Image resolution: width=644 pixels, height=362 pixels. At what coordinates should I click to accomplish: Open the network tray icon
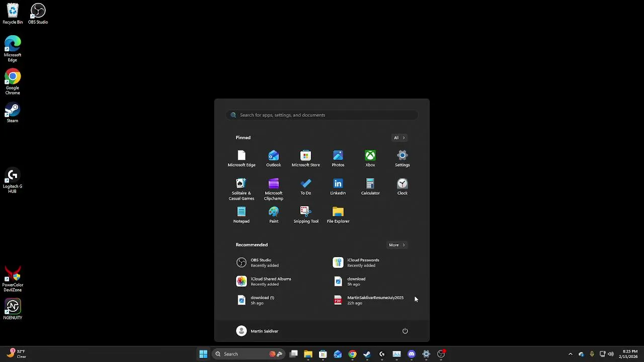point(602,354)
